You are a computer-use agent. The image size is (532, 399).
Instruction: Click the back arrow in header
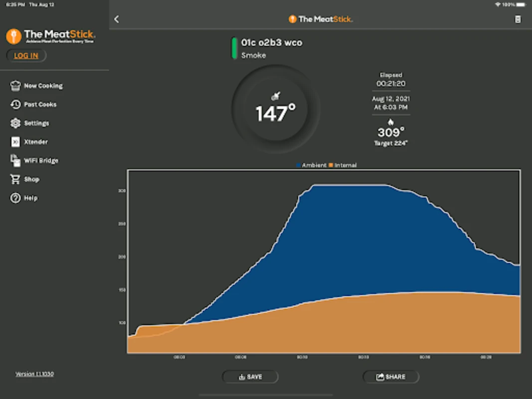point(116,19)
